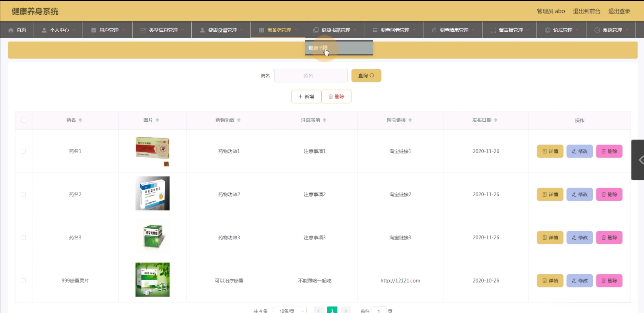Click 修改 to edit row 999感冒灵片
Screen dimensions: 644x313
[x=580, y=281]
